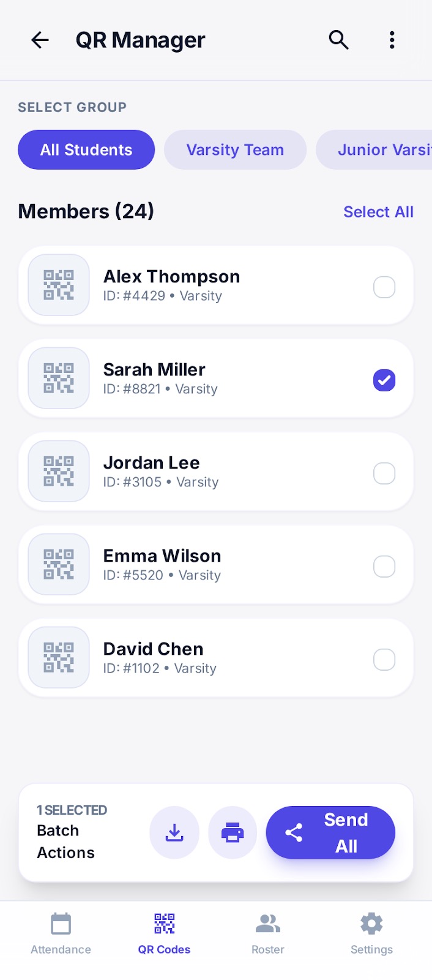
Task: Open Settings from the bottom navigation
Action: tap(371, 931)
